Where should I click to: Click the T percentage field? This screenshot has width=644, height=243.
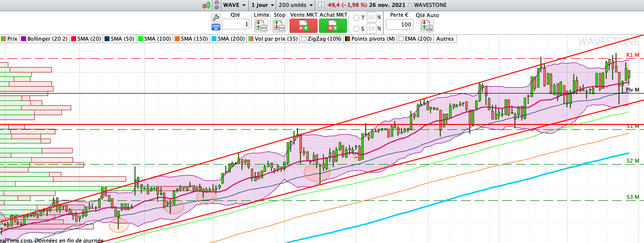(372, 18)
